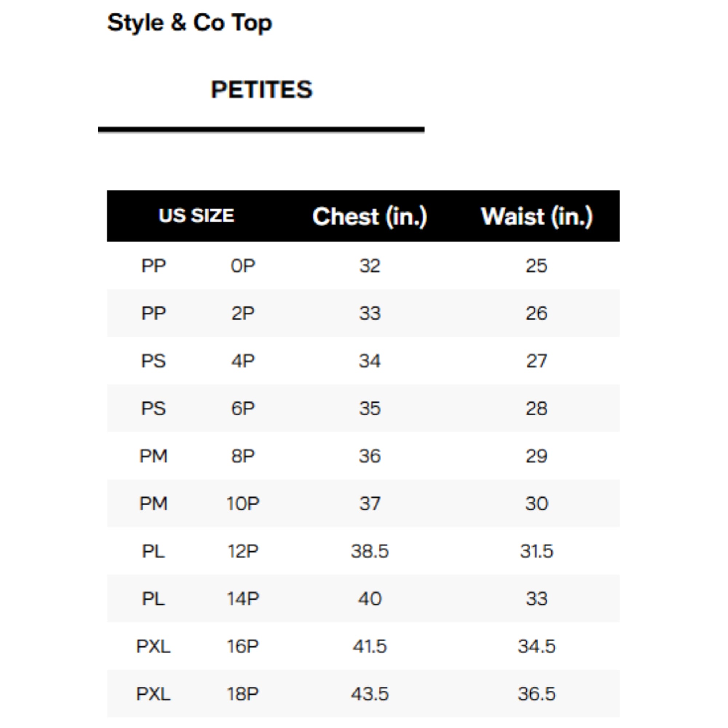
Task: Click the 41.5 chest measurement
Action: click(370, 646)
